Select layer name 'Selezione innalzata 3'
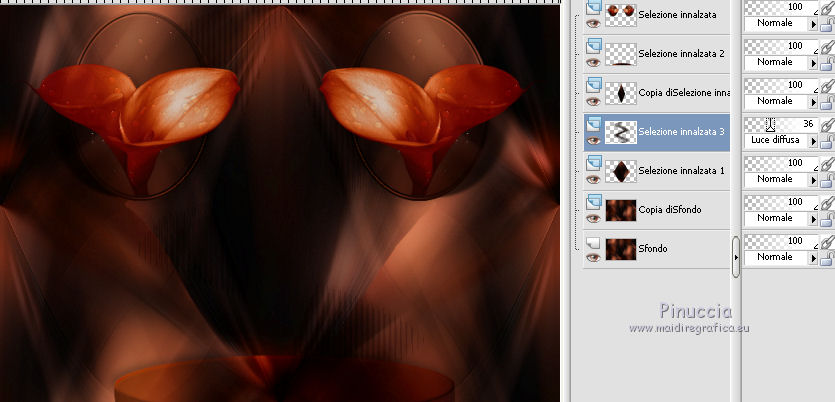This screenshot has width=835, height=402. pos(682,132)
